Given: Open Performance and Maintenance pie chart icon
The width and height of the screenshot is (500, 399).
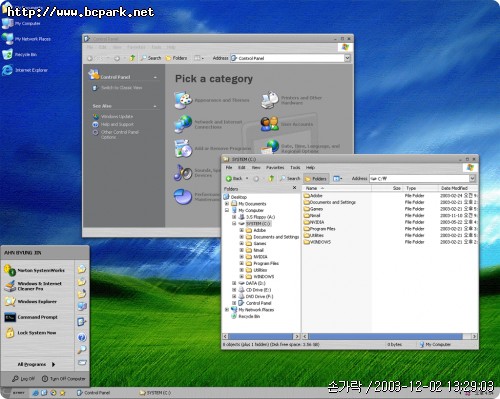Looking at the screenshot, I should click(183, 196).
